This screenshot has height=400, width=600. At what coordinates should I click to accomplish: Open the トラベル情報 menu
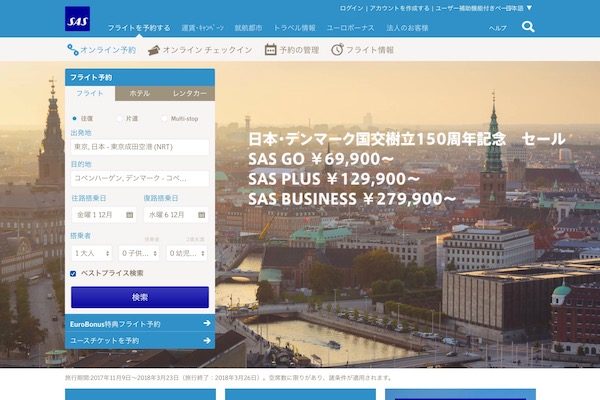coord(294,28)
